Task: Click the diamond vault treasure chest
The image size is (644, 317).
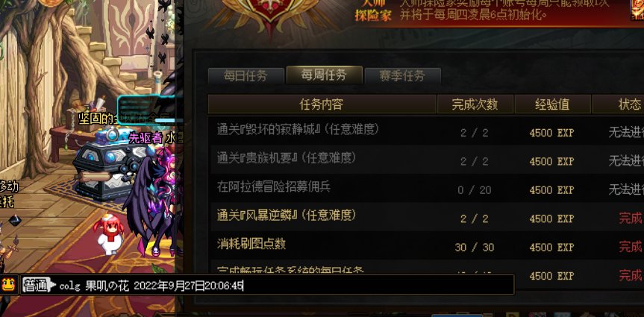Action: coord(109,164)
